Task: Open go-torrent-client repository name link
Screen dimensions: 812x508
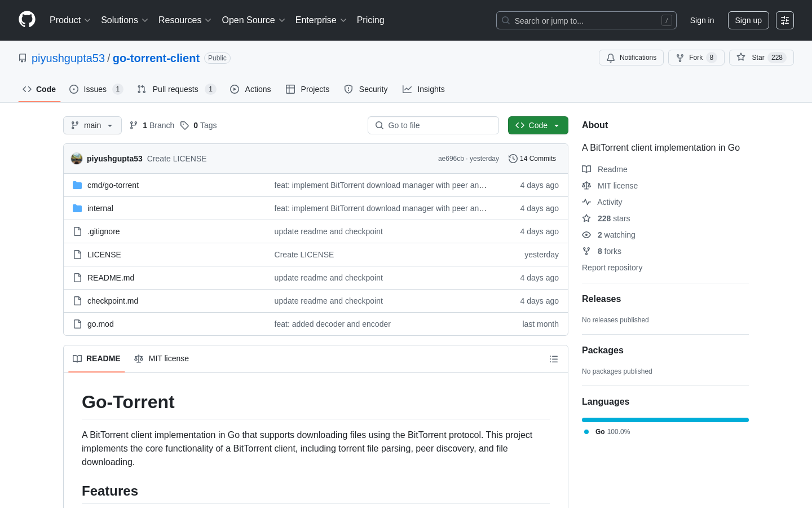Action: 156,58
